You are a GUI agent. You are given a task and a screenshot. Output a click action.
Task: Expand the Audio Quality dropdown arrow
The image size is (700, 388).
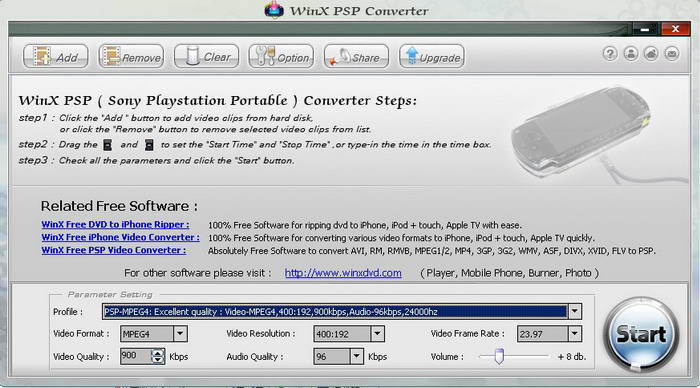(356, 356)
